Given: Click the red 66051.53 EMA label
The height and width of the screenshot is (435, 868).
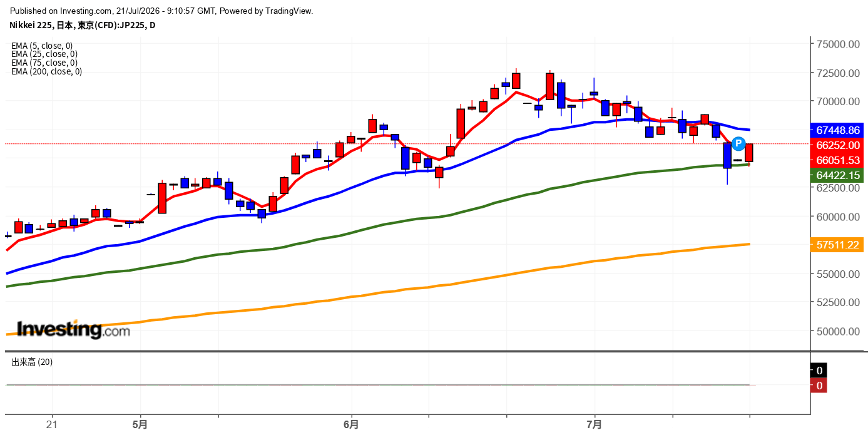Looking at the screenshot, I should [837, 160].
